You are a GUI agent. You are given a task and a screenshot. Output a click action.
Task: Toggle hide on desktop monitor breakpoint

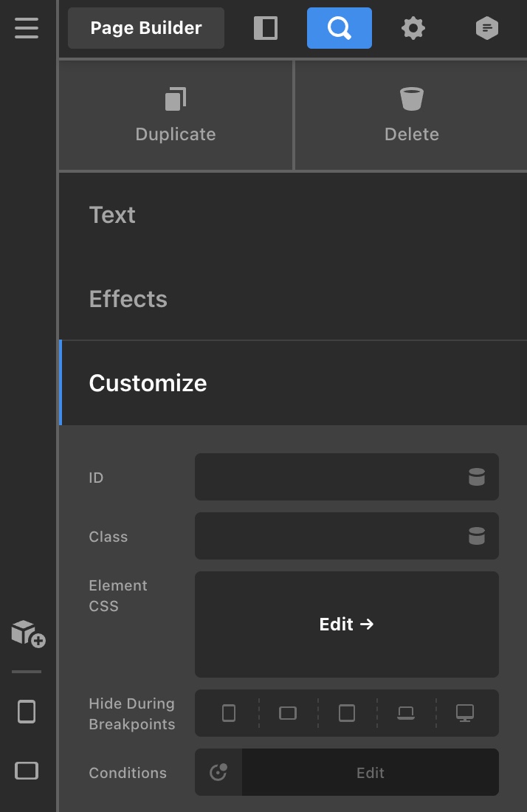465,713
